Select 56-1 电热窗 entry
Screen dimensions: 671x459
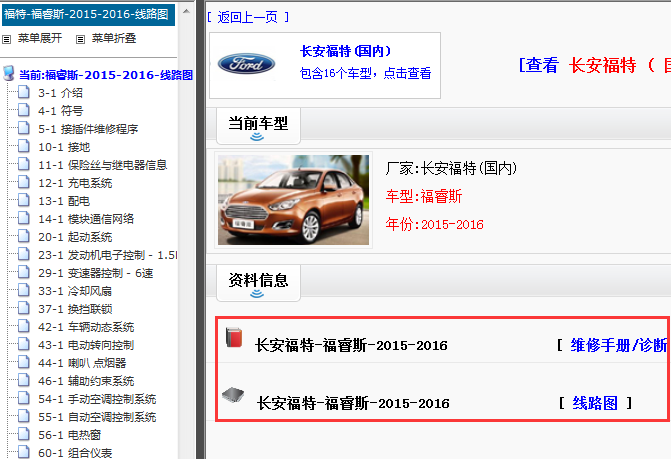pyautogui.click(x=69, y=435)
